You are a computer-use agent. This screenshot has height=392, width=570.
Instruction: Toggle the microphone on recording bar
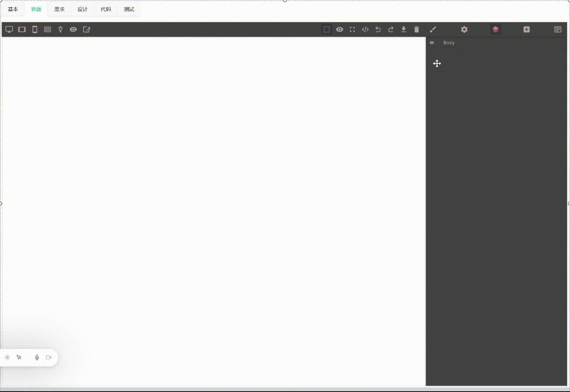37,358
